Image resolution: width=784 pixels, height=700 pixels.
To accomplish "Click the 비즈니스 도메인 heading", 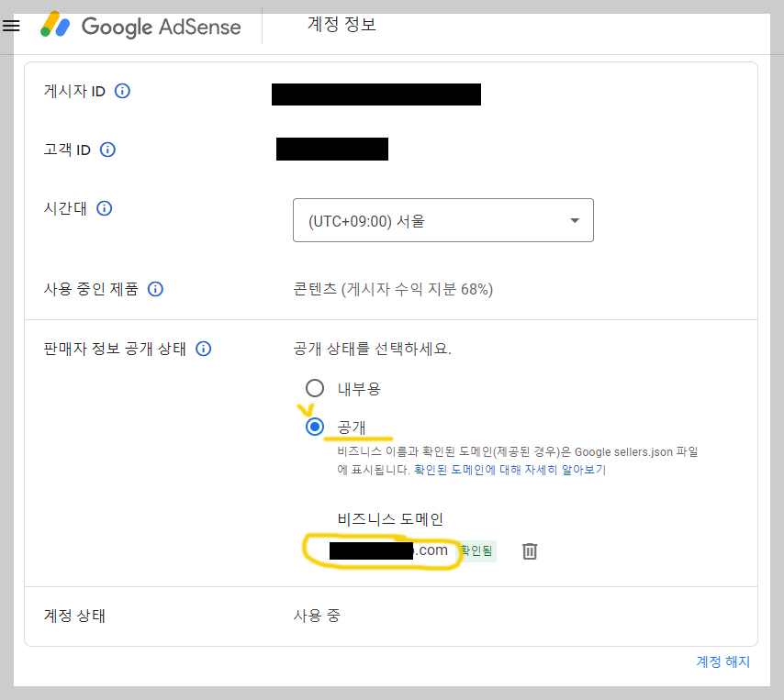I will click(390, 519).
